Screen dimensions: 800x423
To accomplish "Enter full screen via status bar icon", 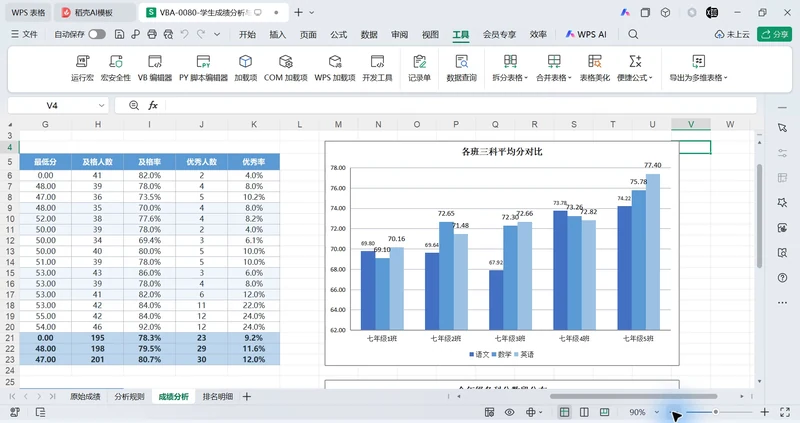I will click(x=785, y=412).
